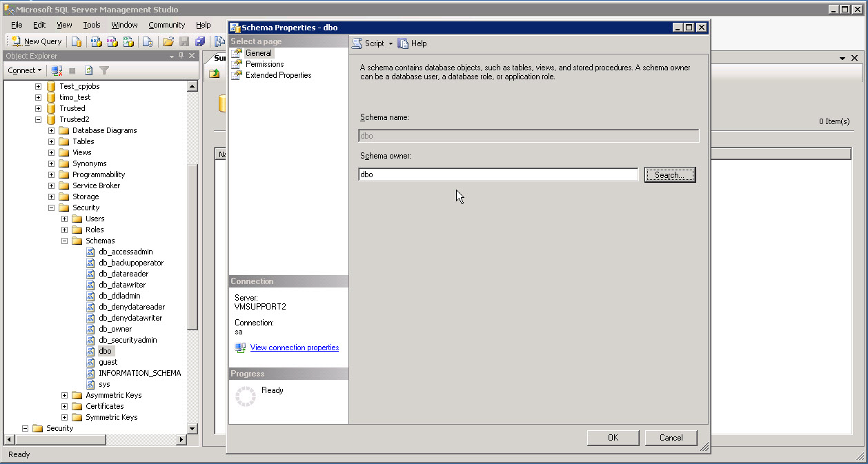The height and width of the screenshot is (464, 868).
Task: Select the db_datawriter schema icon
Action: 90,285
